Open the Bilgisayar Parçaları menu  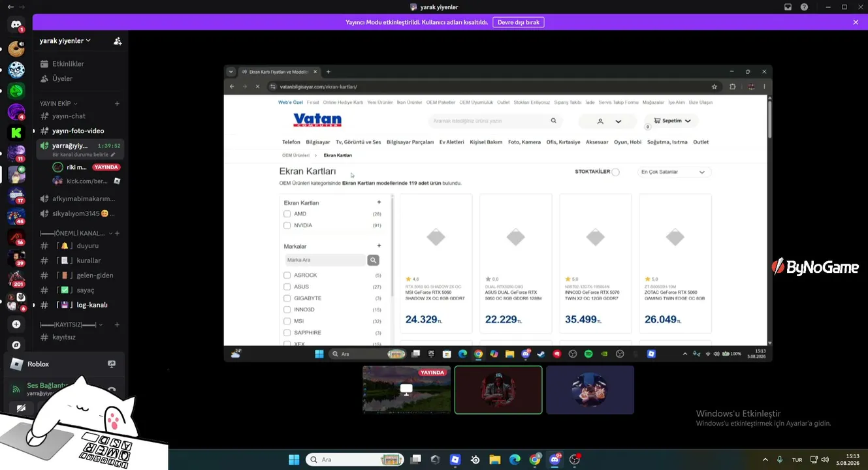coord(410,142)
